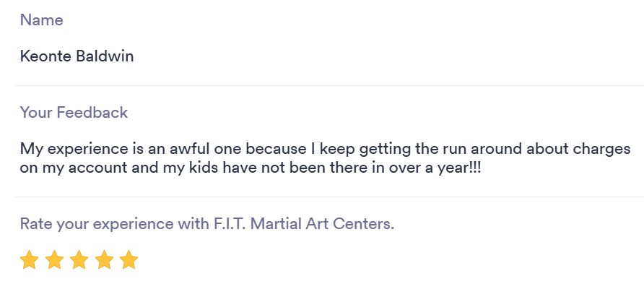Click the first name "Keonte"
The image size is (644, 284).
[46, 56]
